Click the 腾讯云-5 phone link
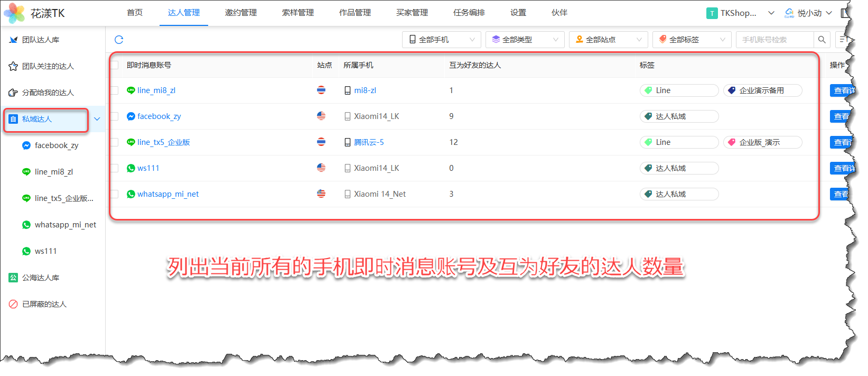Screen dimensions: 868x376 [x=369, y=142]
